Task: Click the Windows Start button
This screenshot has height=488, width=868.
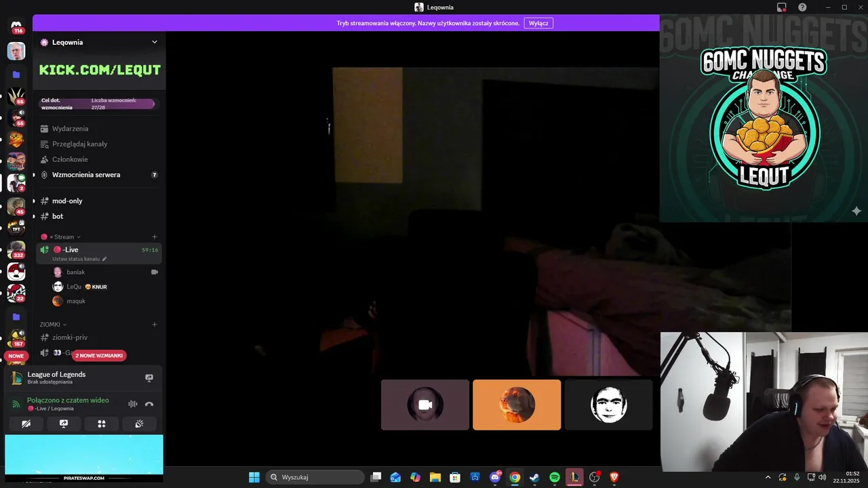Action: pyautogui.click(x=254, y=477)
